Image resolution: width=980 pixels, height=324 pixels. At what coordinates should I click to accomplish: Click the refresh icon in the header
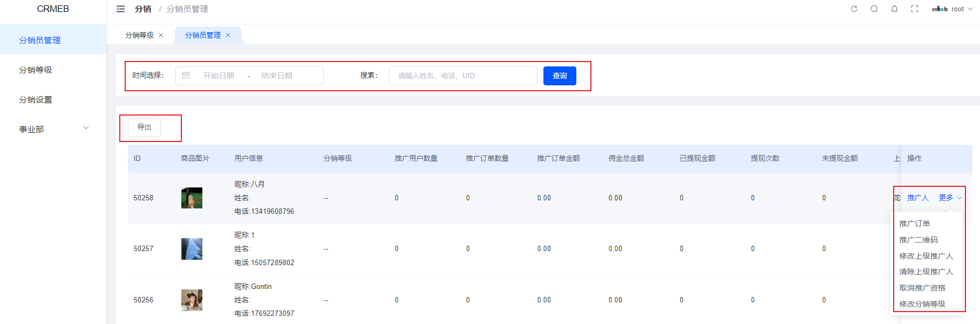click(854, 9)
